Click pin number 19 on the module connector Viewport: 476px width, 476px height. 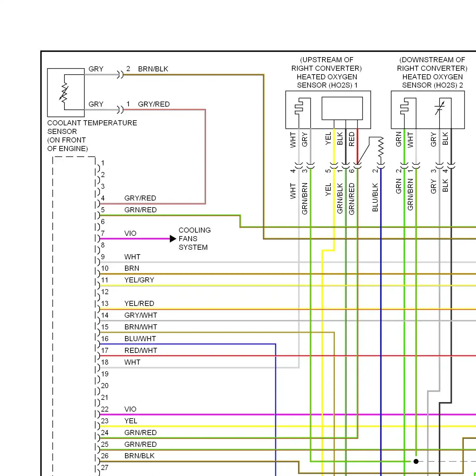105,374
